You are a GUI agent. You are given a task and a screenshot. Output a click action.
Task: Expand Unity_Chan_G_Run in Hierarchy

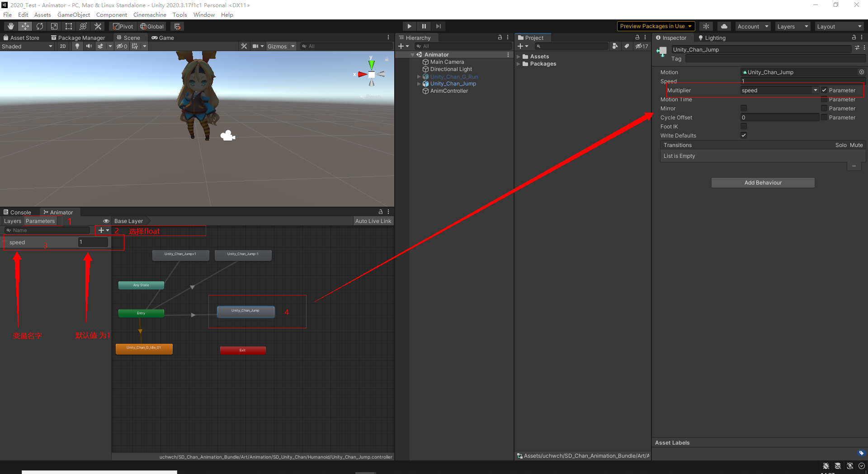pyautogui.click(x=419, y=77)
